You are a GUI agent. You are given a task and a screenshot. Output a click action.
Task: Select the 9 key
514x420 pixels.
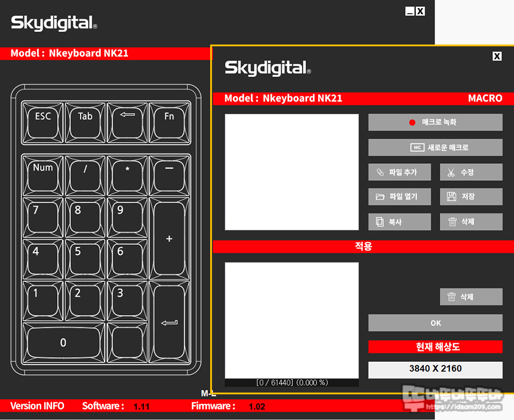pyautogui.click(x=127, y=217)
